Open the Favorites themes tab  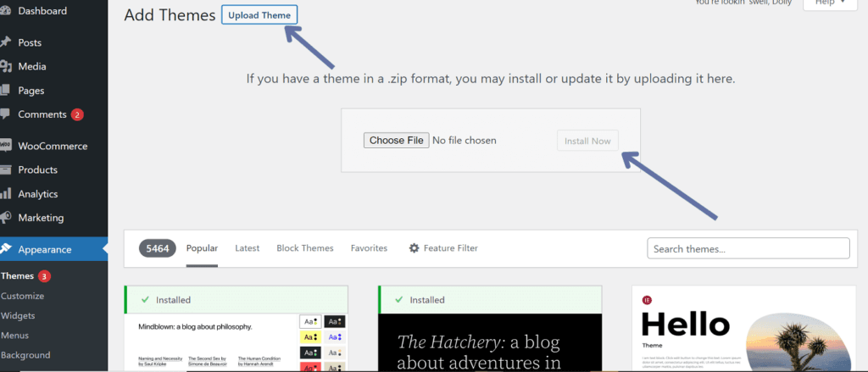pos(369,248)
